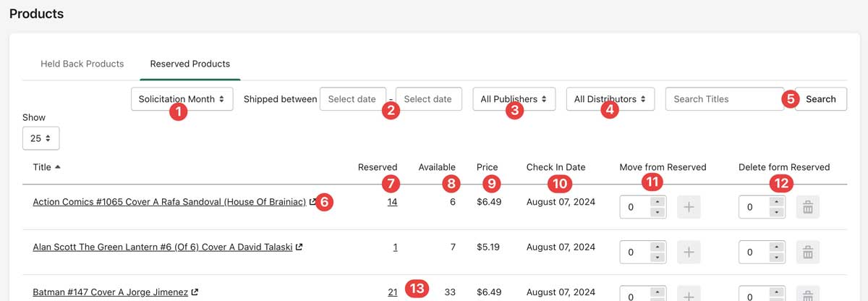Image resolution: width=868 pixels, height=301 pixels.
Task: Click trash icon in Alan Scott row
Action: coord(808,253)
